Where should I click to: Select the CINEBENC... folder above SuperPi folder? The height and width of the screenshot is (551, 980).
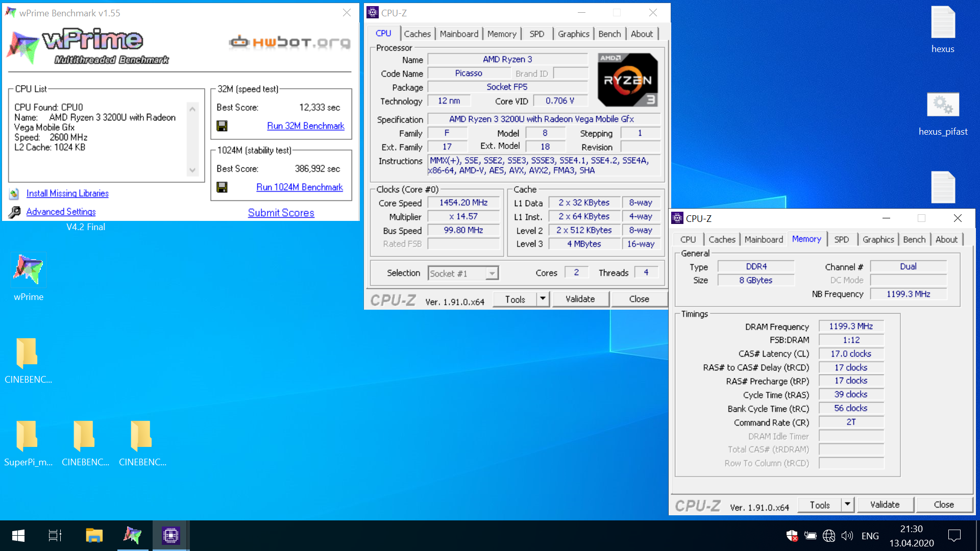coord(28,353)
